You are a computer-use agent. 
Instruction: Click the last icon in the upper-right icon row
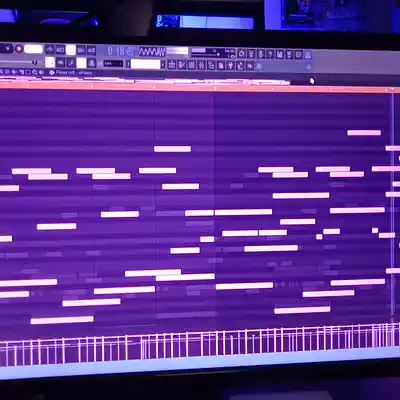coord(307,54)
